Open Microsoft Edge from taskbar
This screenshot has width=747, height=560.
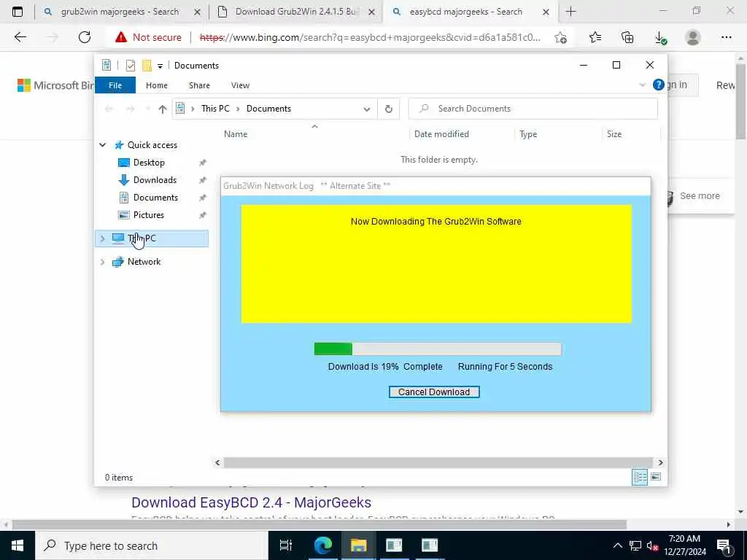pos(323,545)
